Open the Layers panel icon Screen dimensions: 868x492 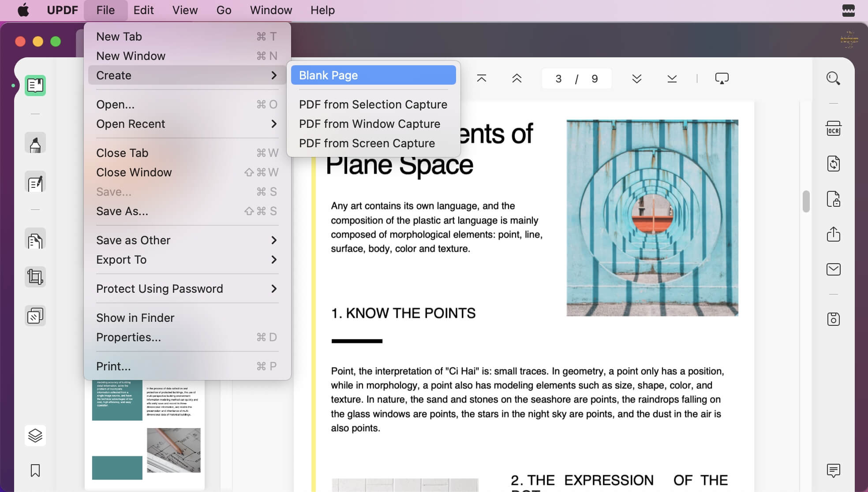coord(35,436)
